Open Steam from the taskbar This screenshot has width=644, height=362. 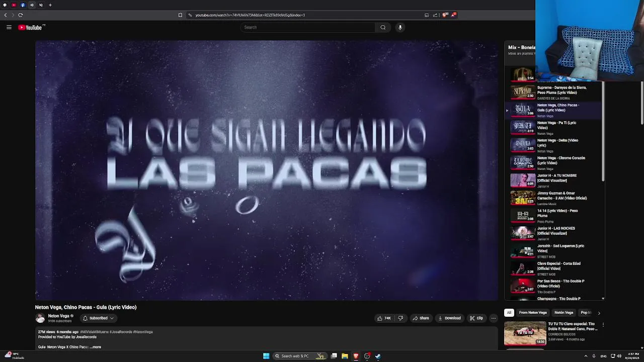click(x=378, y=356)
